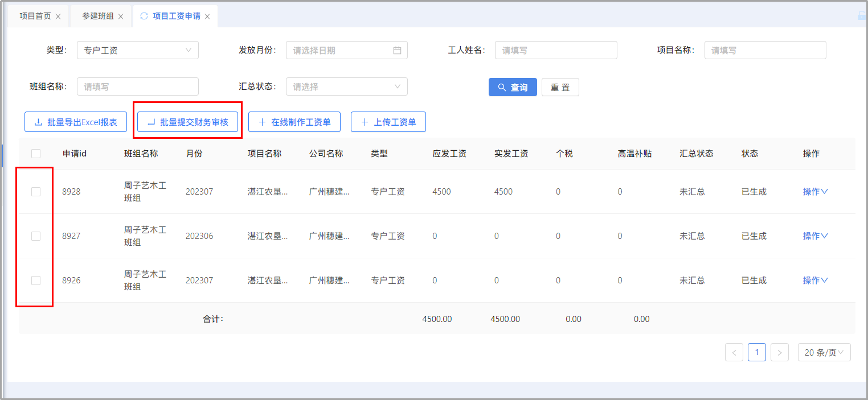Expand 操作 menu for row 8928

[815, 192]
